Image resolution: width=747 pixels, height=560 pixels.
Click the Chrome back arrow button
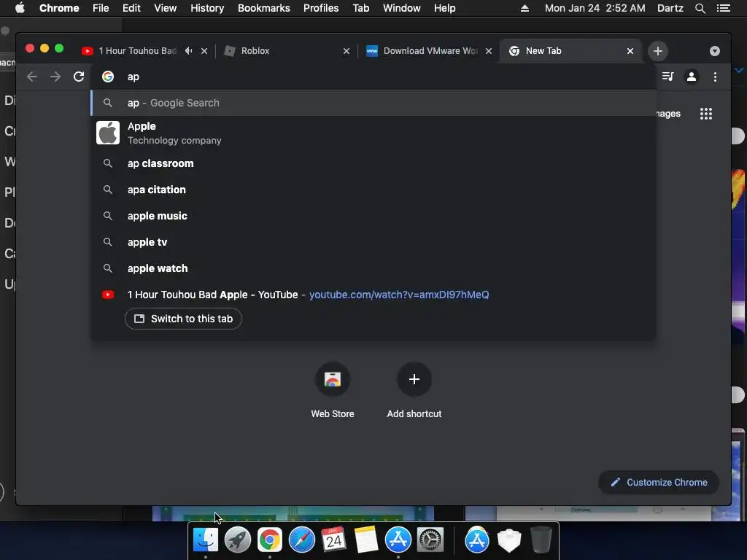tap(32, 77)
